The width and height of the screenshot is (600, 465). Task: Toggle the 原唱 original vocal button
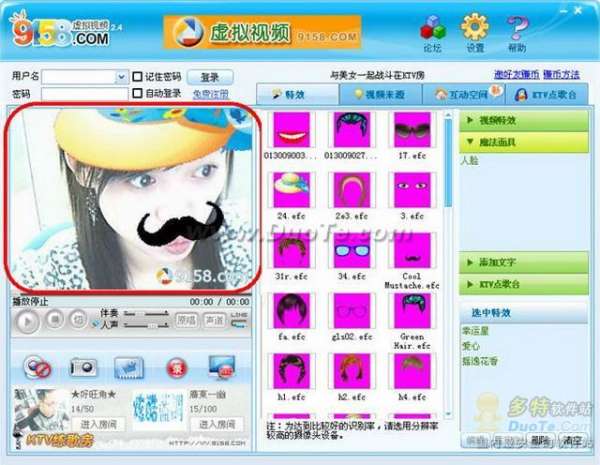tap(186, 320)
